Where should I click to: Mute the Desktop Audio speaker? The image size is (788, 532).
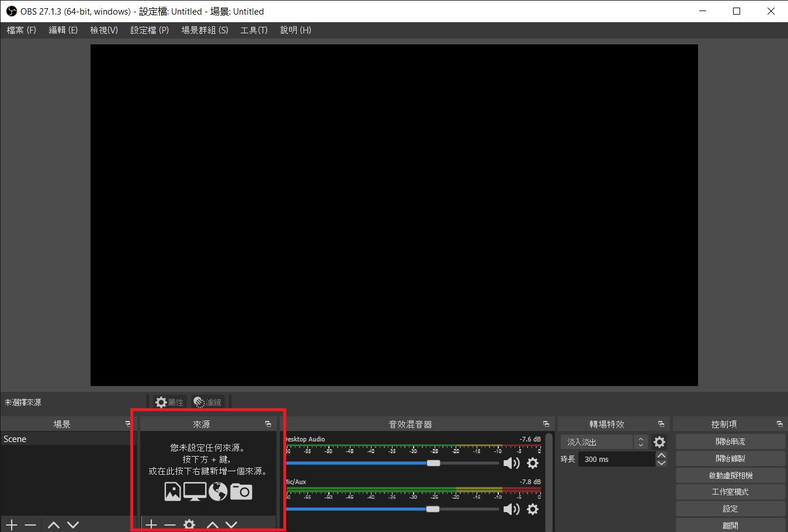tap(511, 463)
